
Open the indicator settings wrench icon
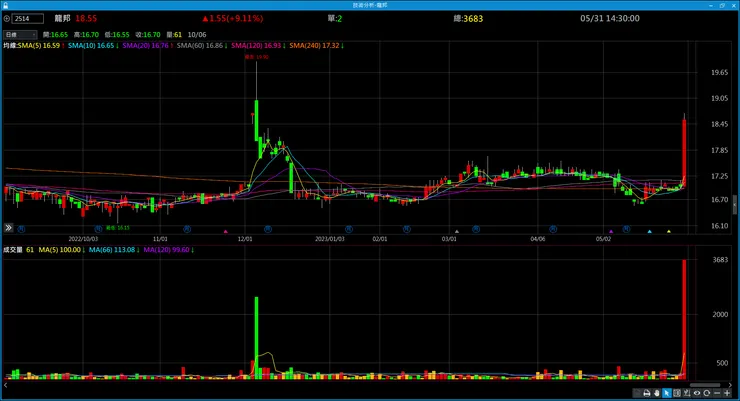click(687, 393)
